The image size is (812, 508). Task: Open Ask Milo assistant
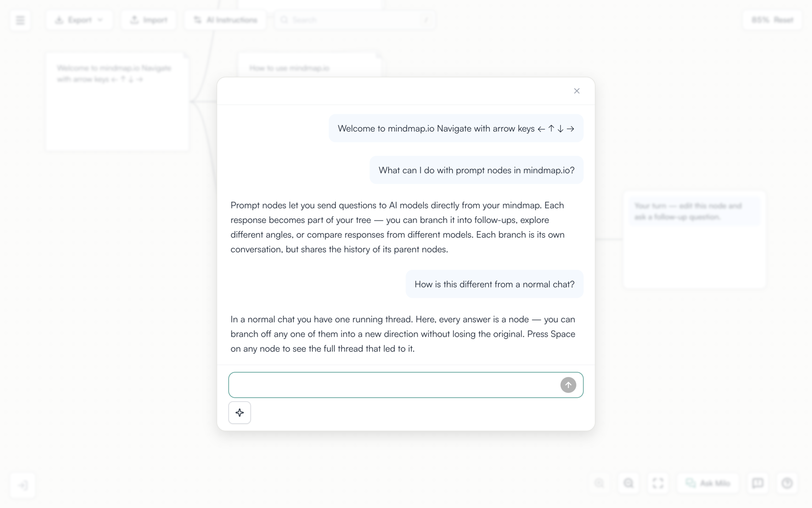[x=708, y=483]
